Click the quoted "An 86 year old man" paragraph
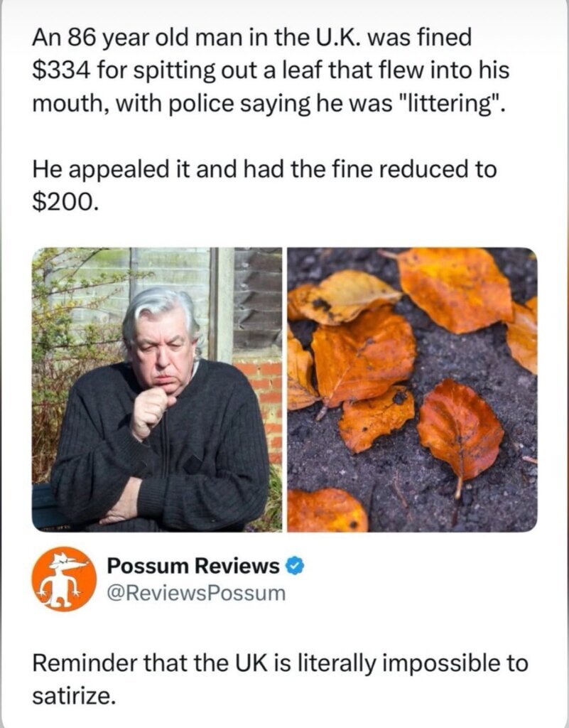Viewport: 569px width, 728px height. (271, 70)
